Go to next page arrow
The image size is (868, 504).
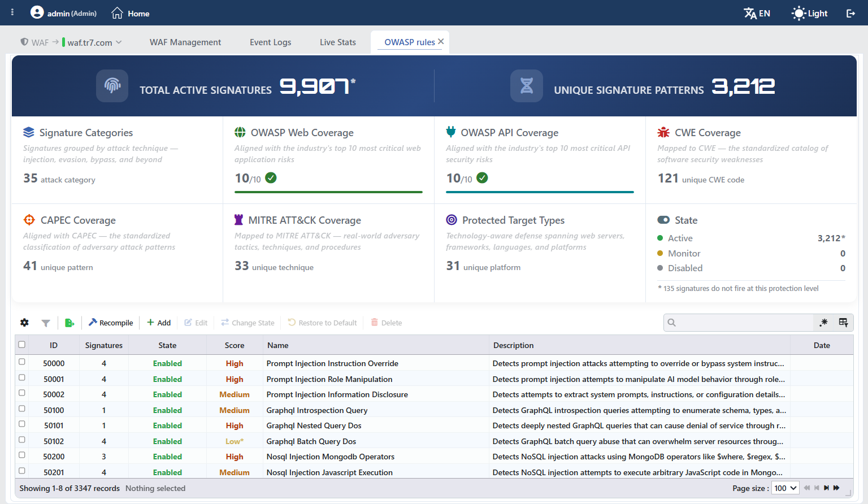click(x=826, y=488)
